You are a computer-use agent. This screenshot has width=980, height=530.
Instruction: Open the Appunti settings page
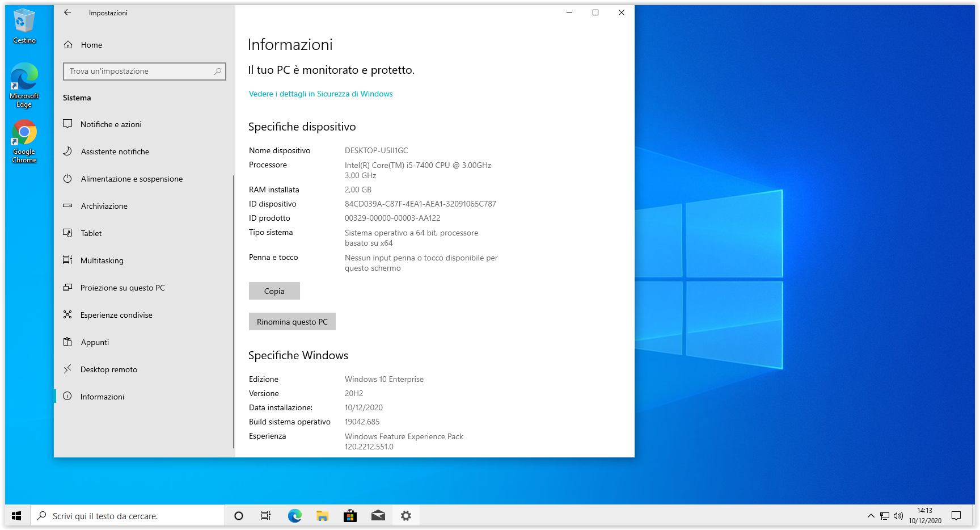pos(144,342)
